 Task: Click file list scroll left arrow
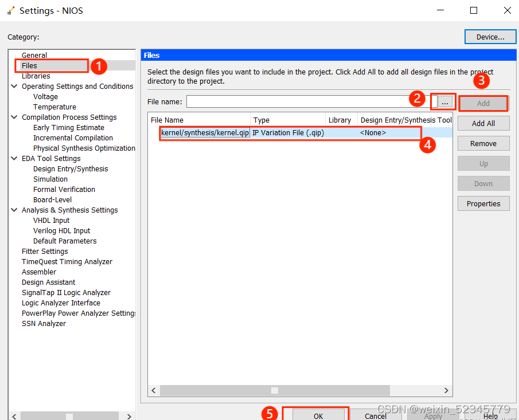(x=154, y=391)
